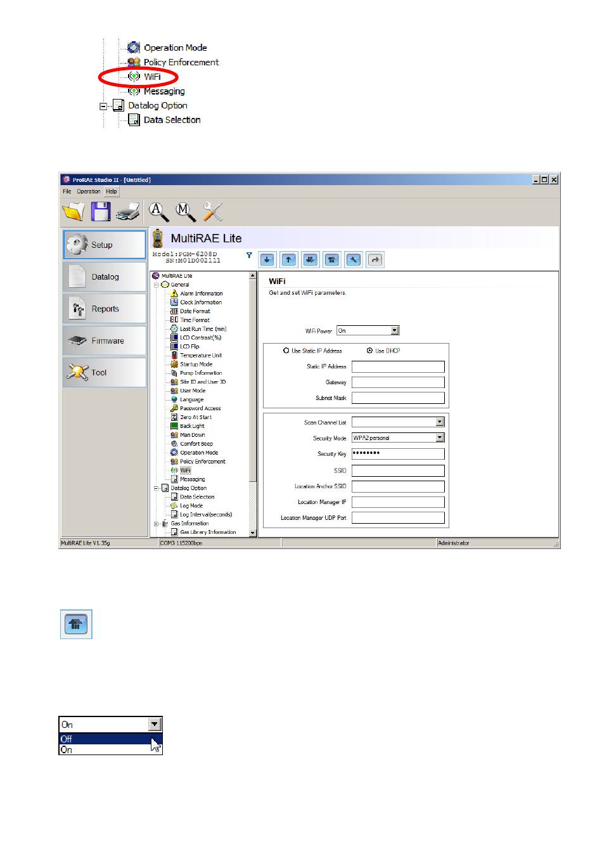Select the green Back Light icon
The width and height of the screenshot is (602, 868).
[174, 427]
